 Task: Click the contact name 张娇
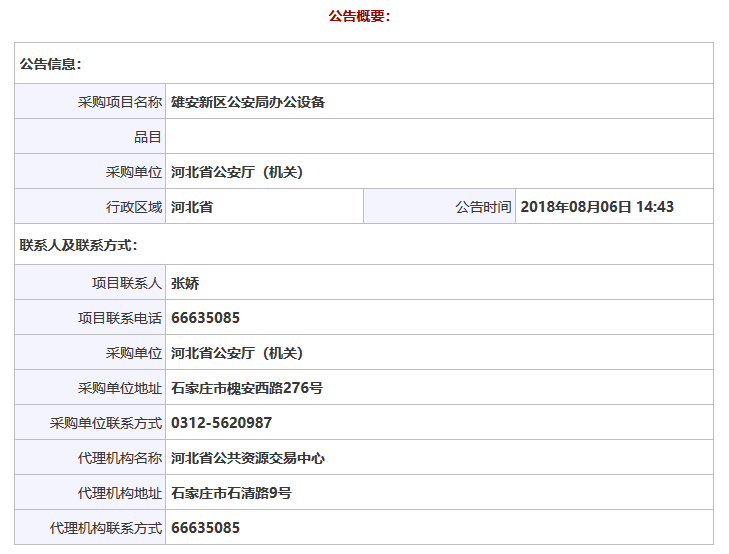[185, 283]
